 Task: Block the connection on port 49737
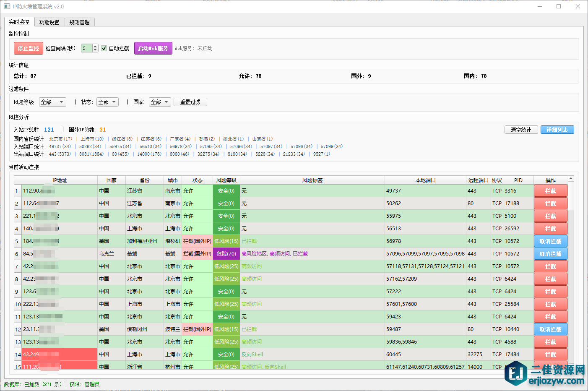[x=551, y=191]
